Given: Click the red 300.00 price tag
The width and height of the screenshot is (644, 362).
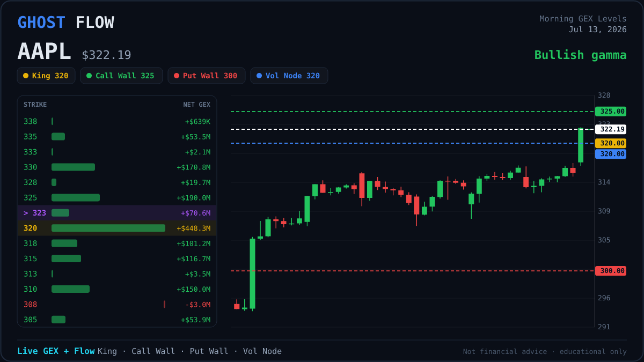Looking at the screenshot, I should click(x=611, y=271).
